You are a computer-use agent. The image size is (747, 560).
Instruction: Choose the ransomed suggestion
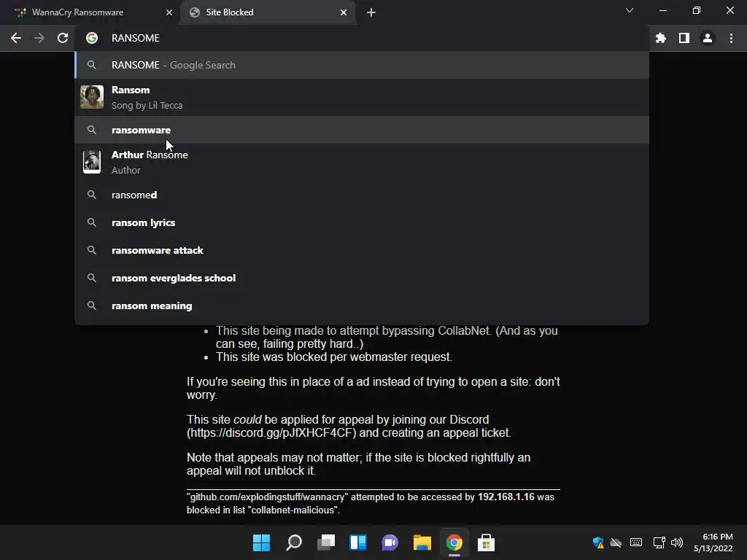point(362,195)
